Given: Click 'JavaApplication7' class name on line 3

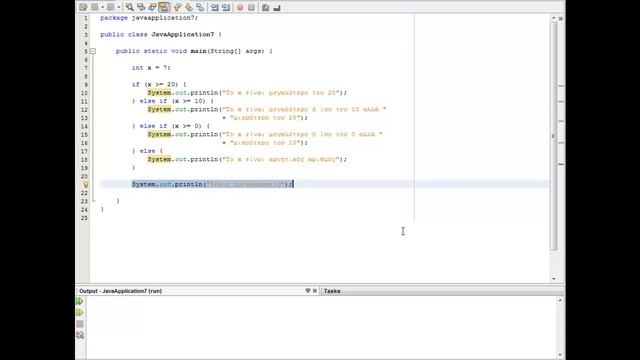Looking at the screenshot, I should pyautogui.click(x=182, y=35).
